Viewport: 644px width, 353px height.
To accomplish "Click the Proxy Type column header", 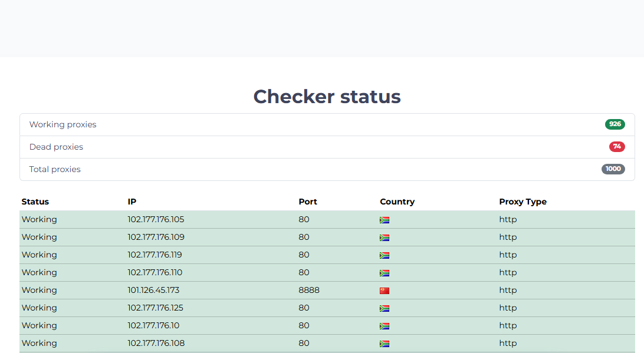I will coord(523,202).
